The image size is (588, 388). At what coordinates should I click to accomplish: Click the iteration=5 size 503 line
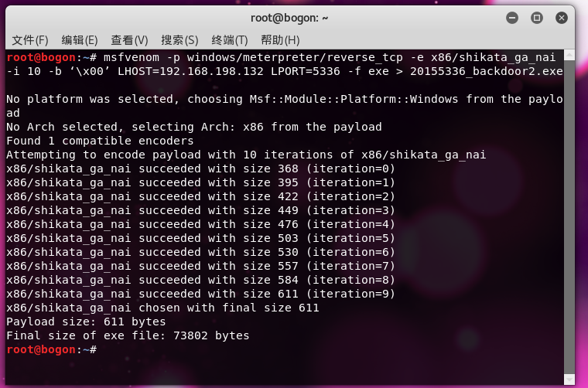(x=200, y=238)
